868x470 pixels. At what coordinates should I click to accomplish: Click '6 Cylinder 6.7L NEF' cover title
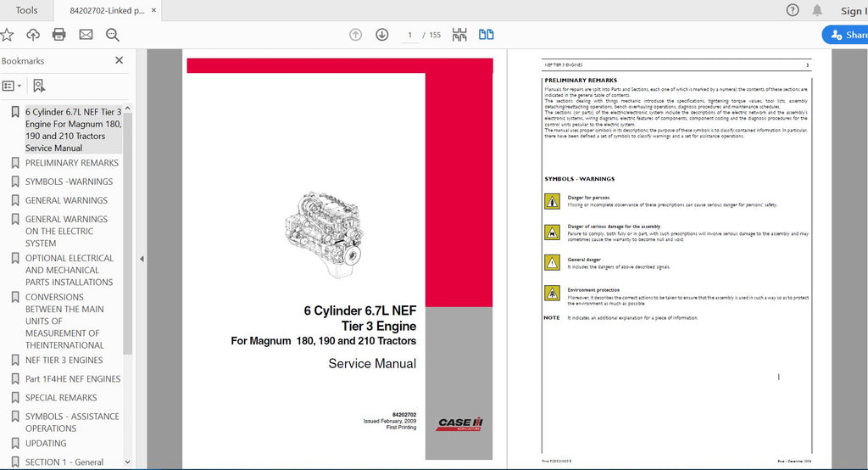point(359,311)
